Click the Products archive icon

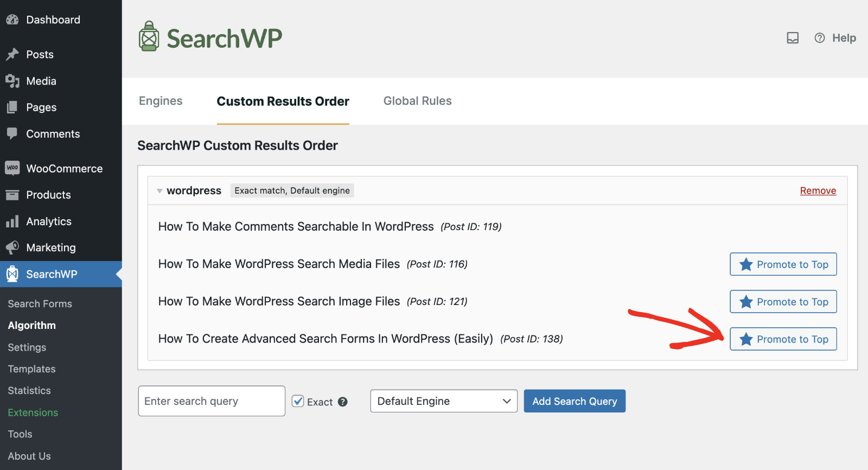click(x=12, y=195)
